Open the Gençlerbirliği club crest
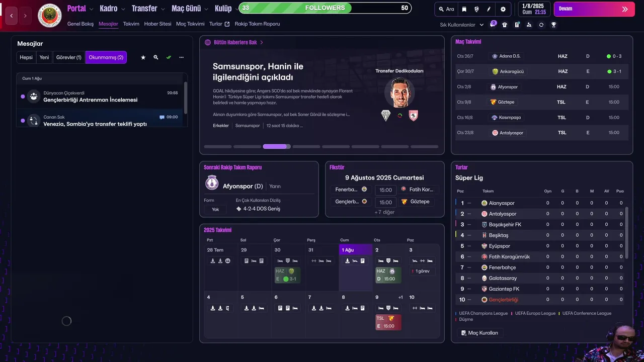 click(50, 16)
